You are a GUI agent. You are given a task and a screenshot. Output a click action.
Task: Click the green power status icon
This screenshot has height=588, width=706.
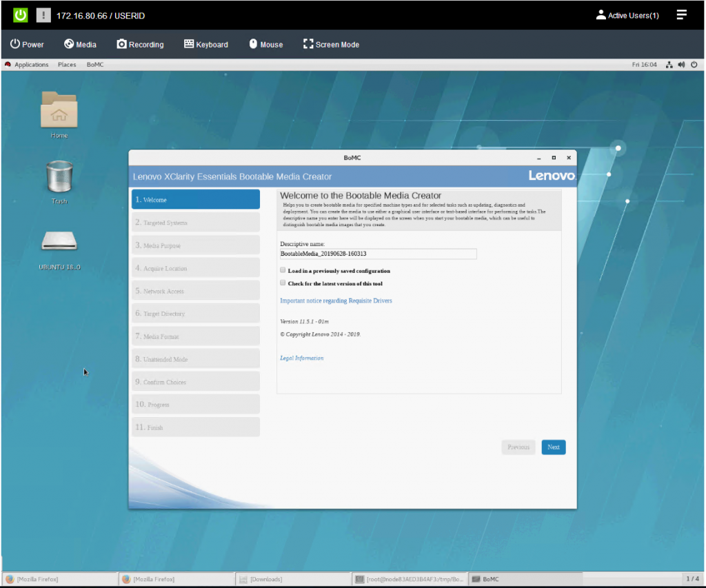[21, 15]
